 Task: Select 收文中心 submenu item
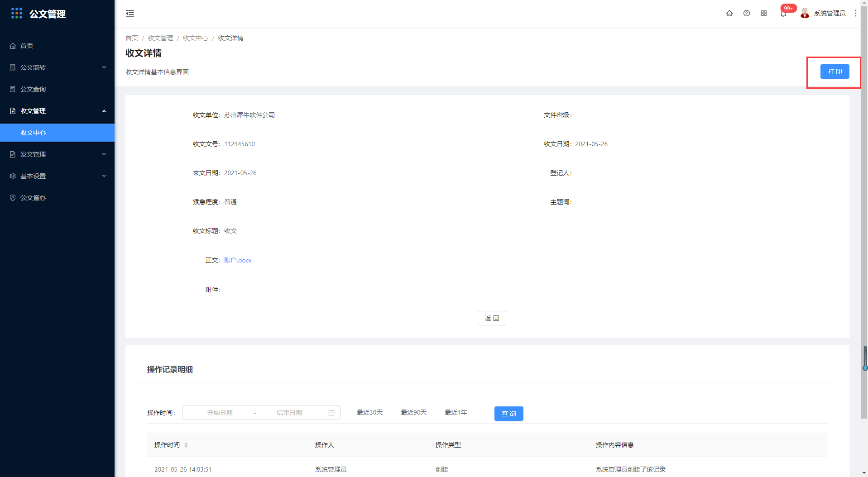point(57,133)
